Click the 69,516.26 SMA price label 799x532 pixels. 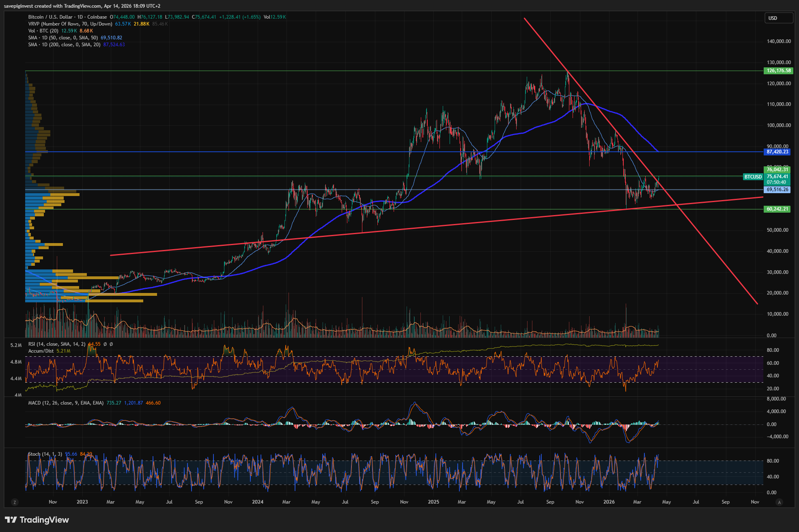pos(777,190)
